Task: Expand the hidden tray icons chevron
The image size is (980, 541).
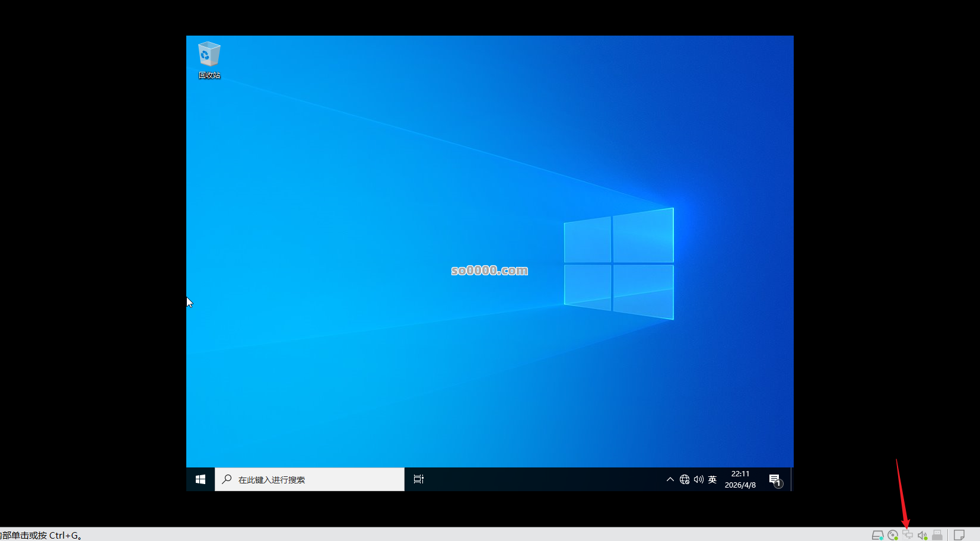Action: [670, 479]
